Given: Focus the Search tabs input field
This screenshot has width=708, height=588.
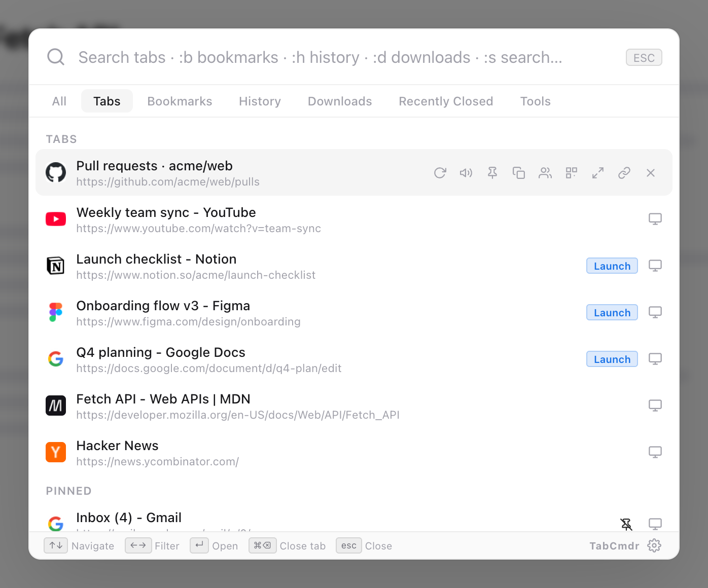Looking at the screenshot, I should click(x=321, y=57).
